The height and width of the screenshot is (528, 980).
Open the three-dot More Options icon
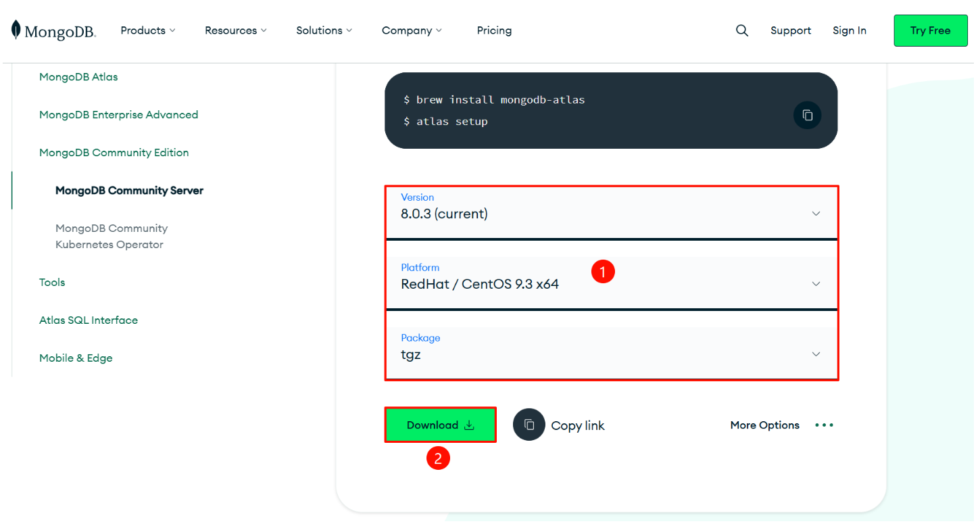tap(825, 425)
